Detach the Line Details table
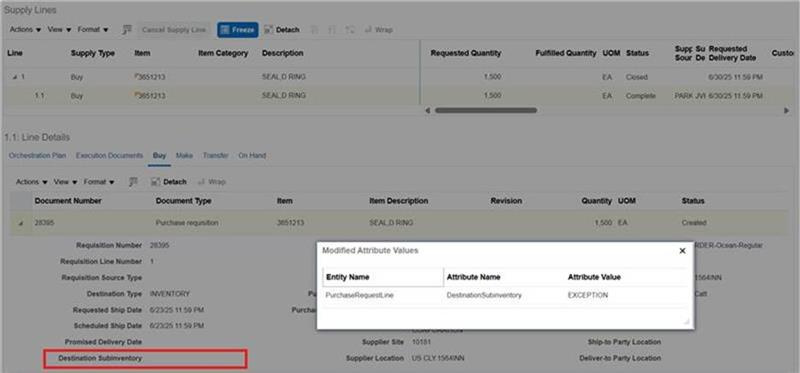Image resolution: width=800 pixels, height=373 pixels. 169,182
